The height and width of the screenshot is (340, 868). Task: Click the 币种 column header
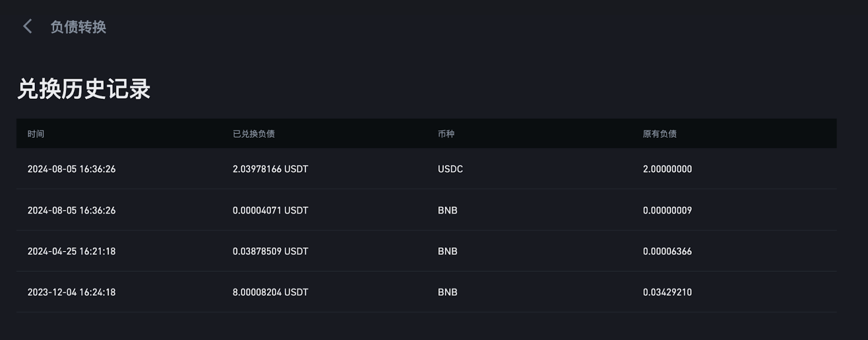pyautogui.click(x=446, y=134)
